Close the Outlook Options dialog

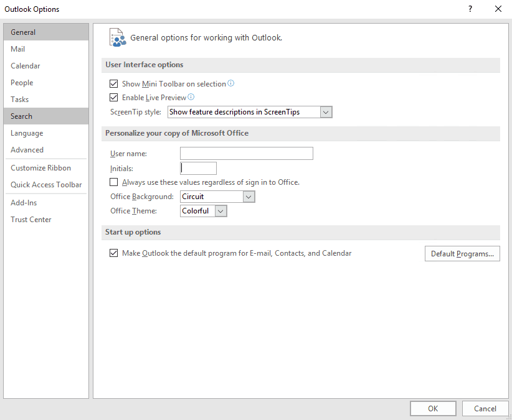[x=498, y=9]
